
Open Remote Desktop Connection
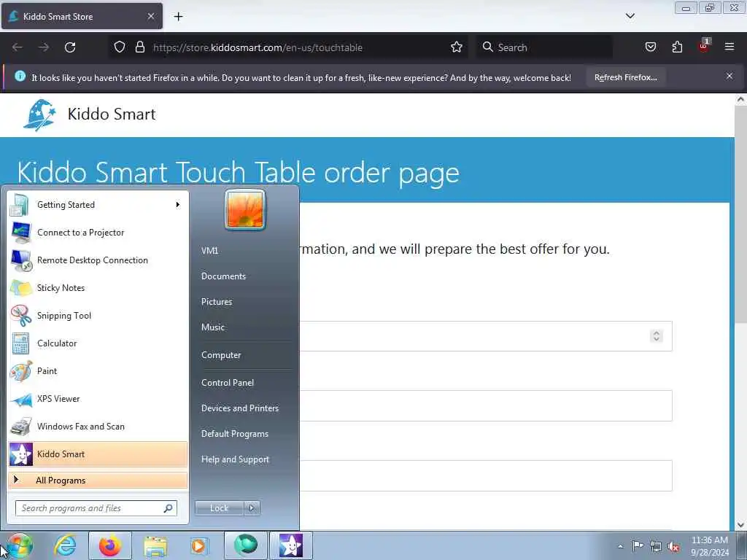[x=98, y=260]
